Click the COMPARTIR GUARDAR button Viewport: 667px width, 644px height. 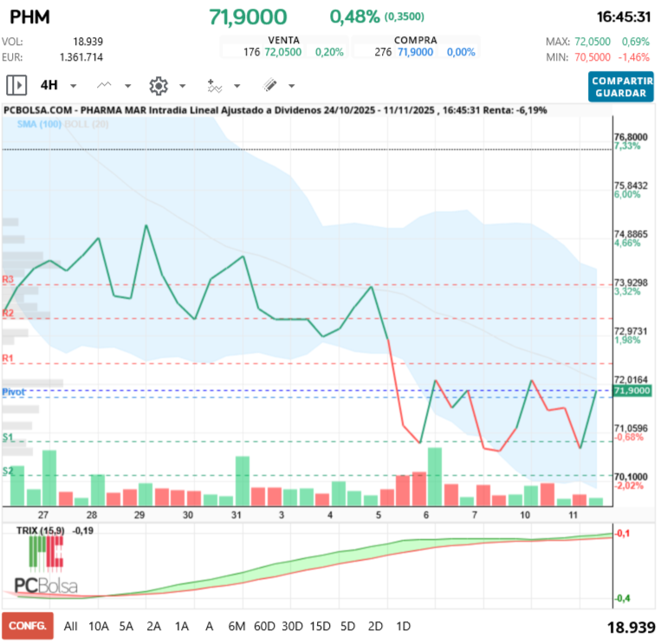click(x=620, y=87)
